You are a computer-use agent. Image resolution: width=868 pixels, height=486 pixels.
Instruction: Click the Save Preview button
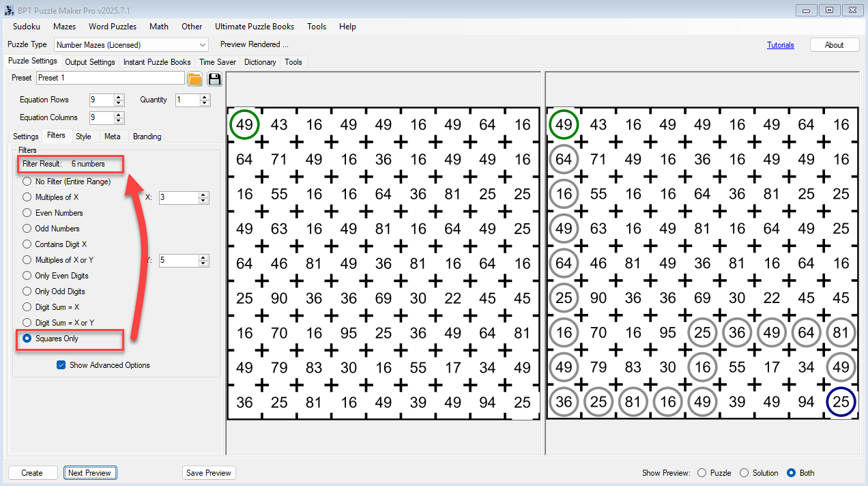[x=209, y=473]
